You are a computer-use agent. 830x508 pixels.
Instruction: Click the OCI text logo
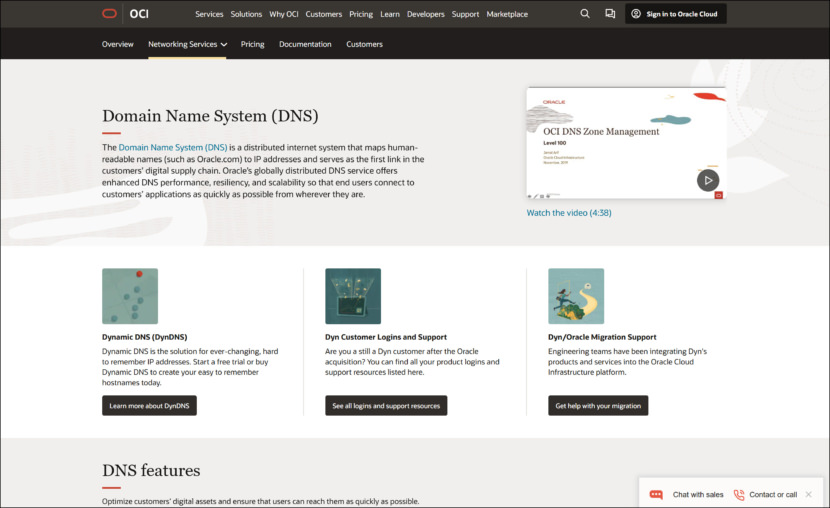(139, 14)
